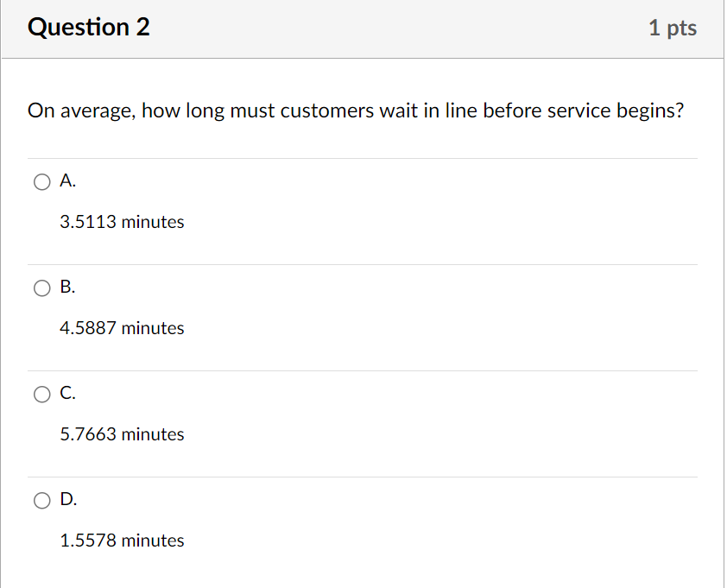Click the answer text 1.5578 minutes
This screenshot has height=588, width=727.
click(x=122, y=541)
